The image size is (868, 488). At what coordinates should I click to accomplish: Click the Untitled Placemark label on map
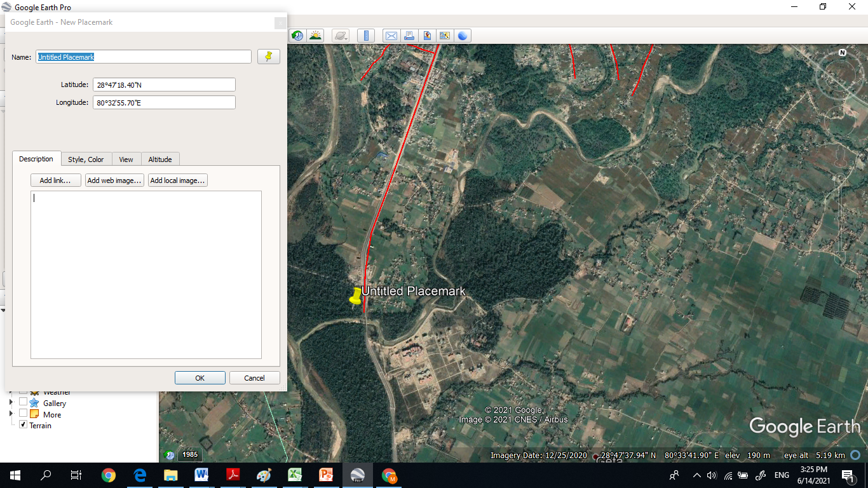pyautogui.click(x=414, y=291)
